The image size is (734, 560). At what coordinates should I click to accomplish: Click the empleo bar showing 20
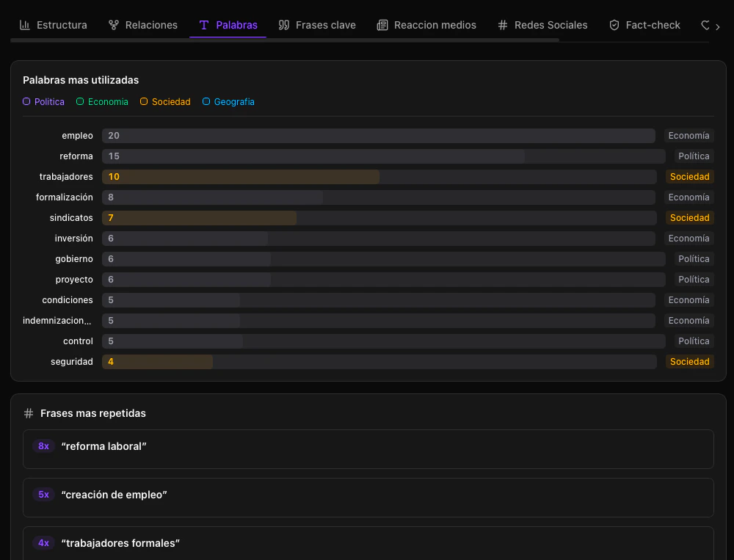pos(379,136)
